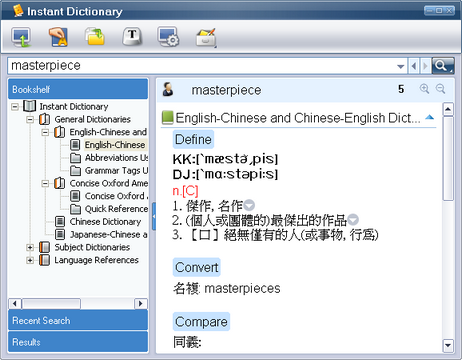Open the Results panel
The height and width of the screenshot is (360, 462).
click(x=78, y=342)
